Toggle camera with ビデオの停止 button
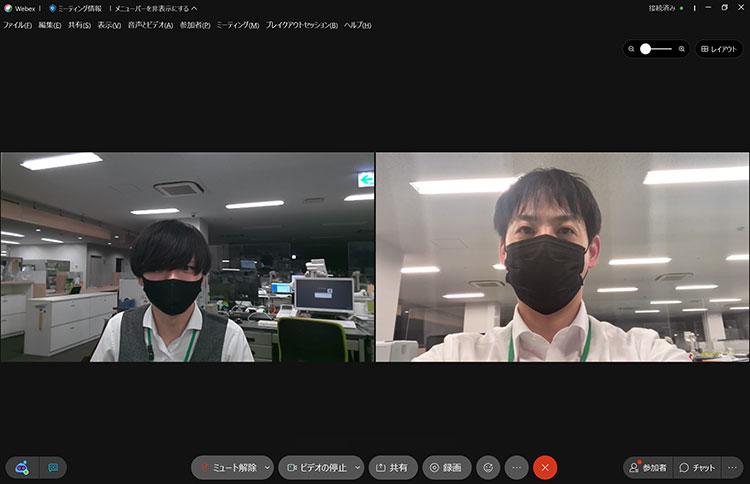Screen dimensions: 750x484 312,467
